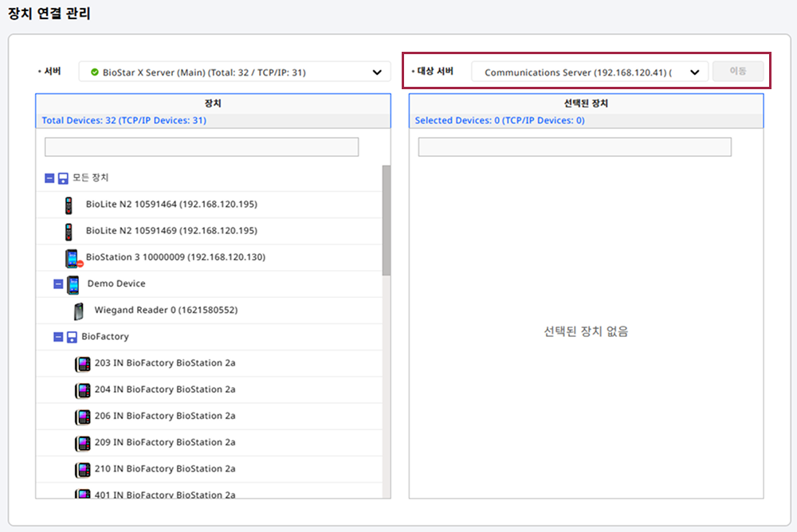Collapse the BioFactory group node
This screenshot has height=532, width=797.
58,337
